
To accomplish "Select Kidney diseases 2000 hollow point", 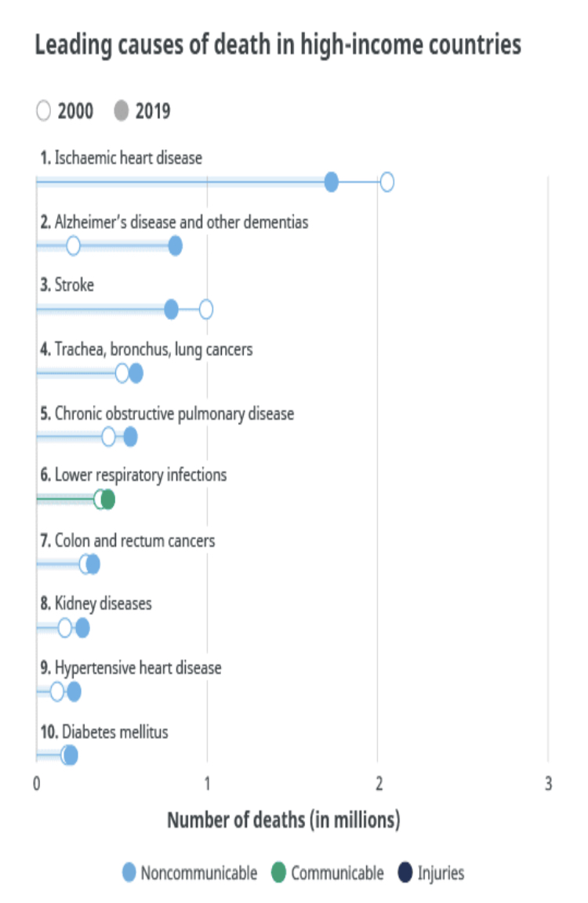I will [65, 628].
